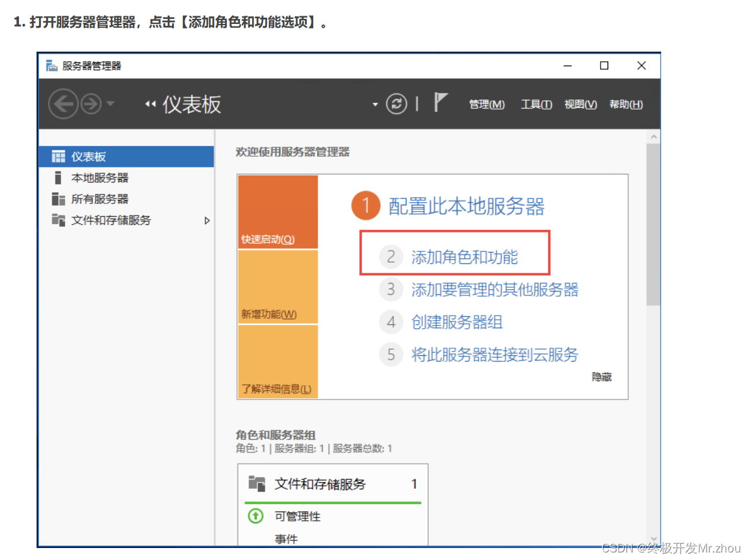Viewport: 750px width, 560px height.
Task: Click 角色和服务器组 heading
Action: pos(275,435)
